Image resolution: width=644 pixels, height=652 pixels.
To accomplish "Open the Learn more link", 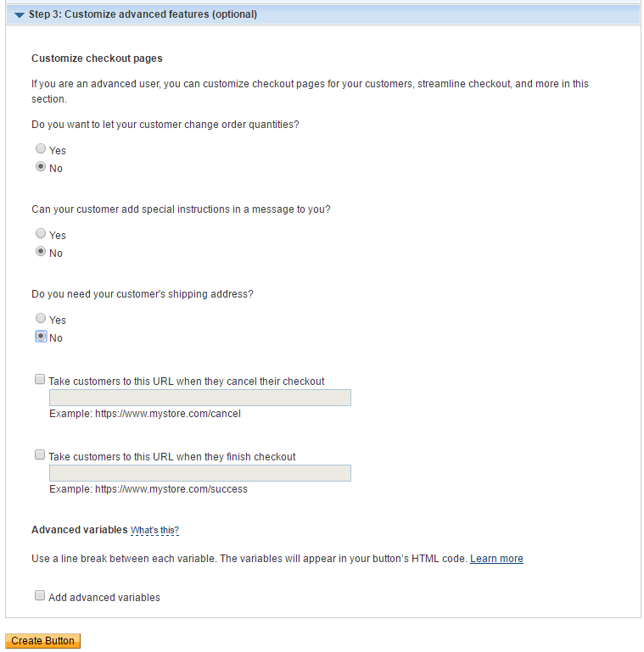I will [496, 559].
